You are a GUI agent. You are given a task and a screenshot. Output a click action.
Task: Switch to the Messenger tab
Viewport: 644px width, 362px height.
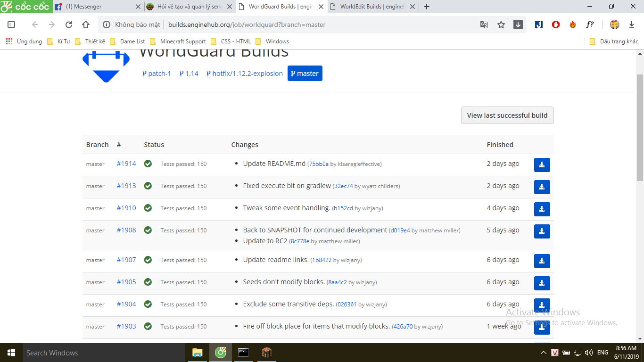(x=98, y=7)
